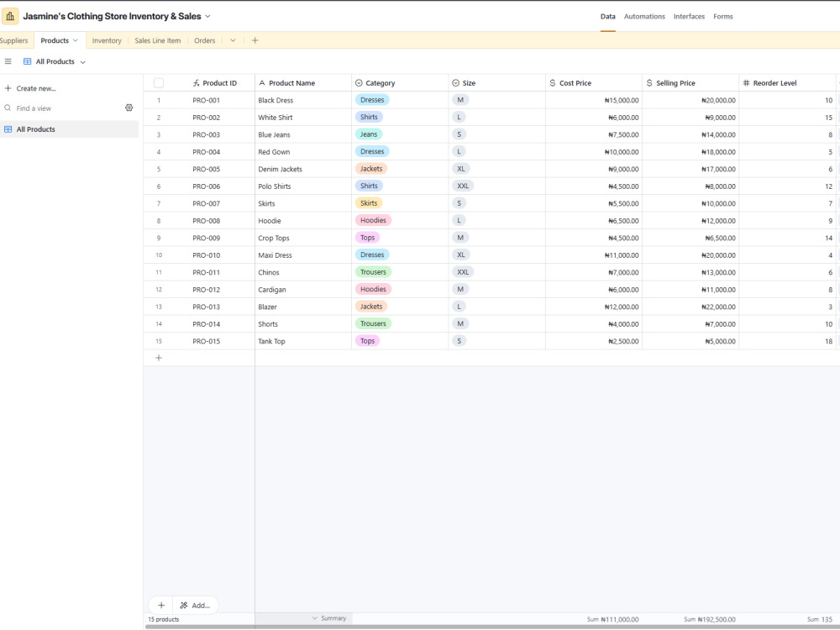Select the PRO-014 Product ID cell
Image resolution: width=840 pixels, height=630 pixels.
(207, 324)
